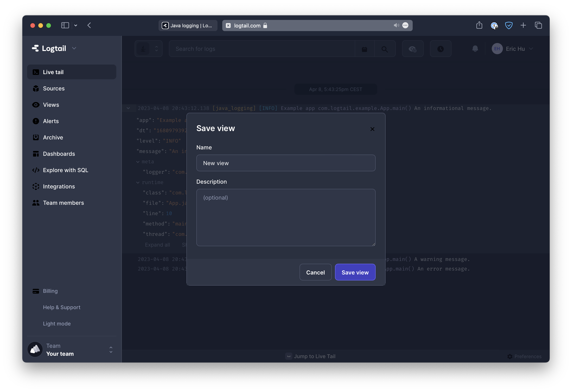Open the page options ellipsis icon

tap(405, 25)
